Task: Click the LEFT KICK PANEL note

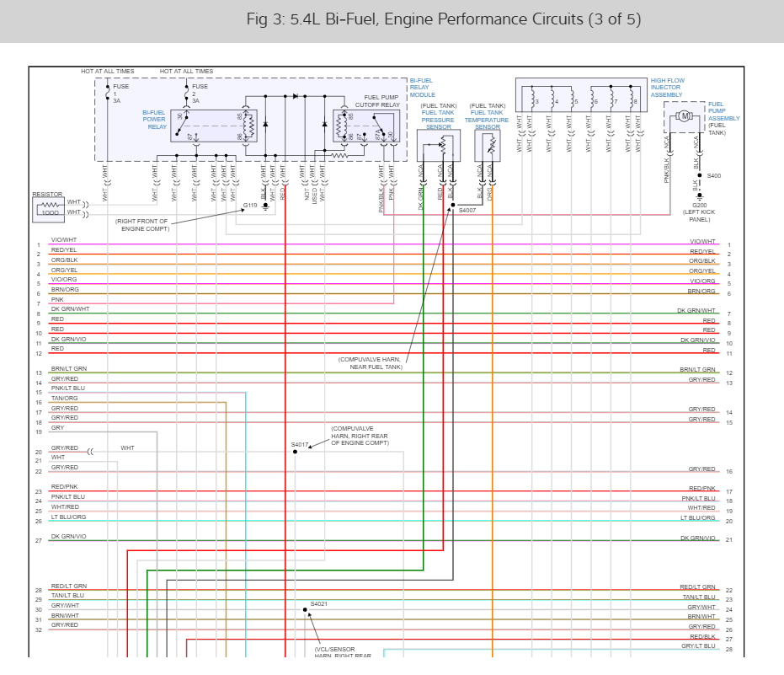Action: click(699, 216)
